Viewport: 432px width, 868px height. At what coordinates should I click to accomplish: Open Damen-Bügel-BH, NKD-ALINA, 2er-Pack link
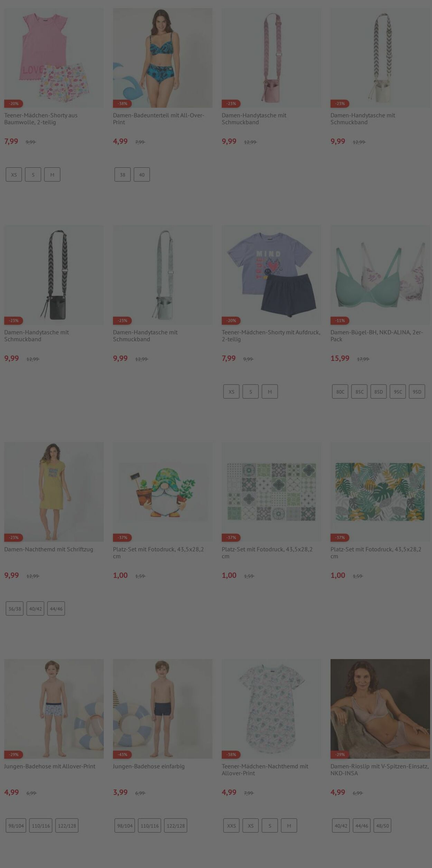tap(377, 336)
